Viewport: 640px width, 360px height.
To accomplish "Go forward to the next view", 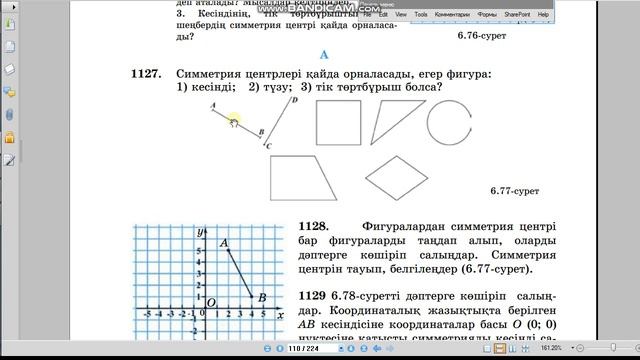I will [390, 349].
